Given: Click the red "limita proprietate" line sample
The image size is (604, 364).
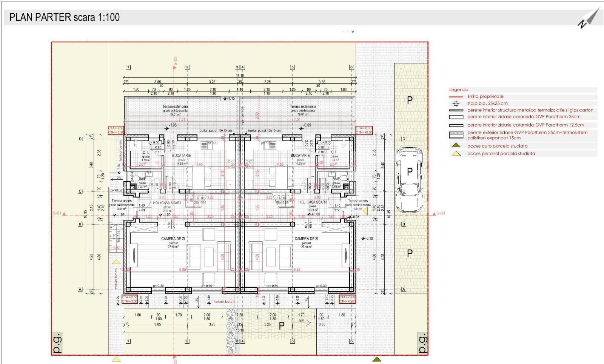Looking at the screenshot, I should 456,97.
